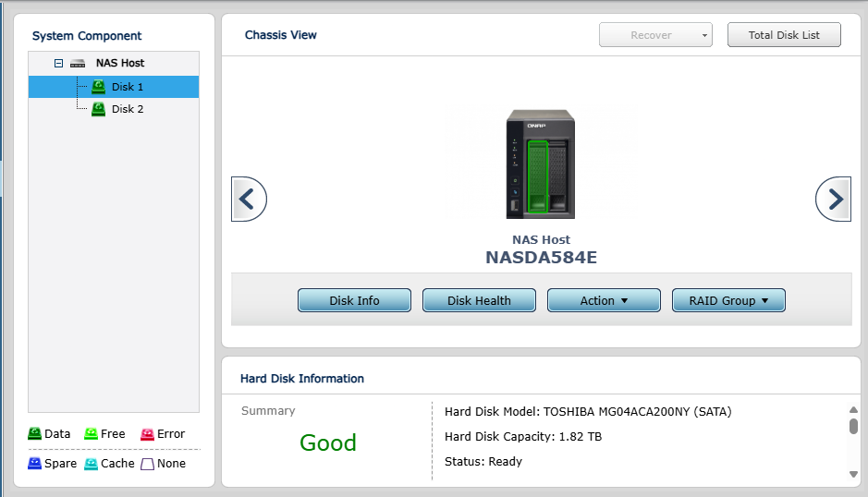The height and width of the screenshot is (497, 868).
Task: Click the NASDA584E host name
Action: tap(541, 258)
